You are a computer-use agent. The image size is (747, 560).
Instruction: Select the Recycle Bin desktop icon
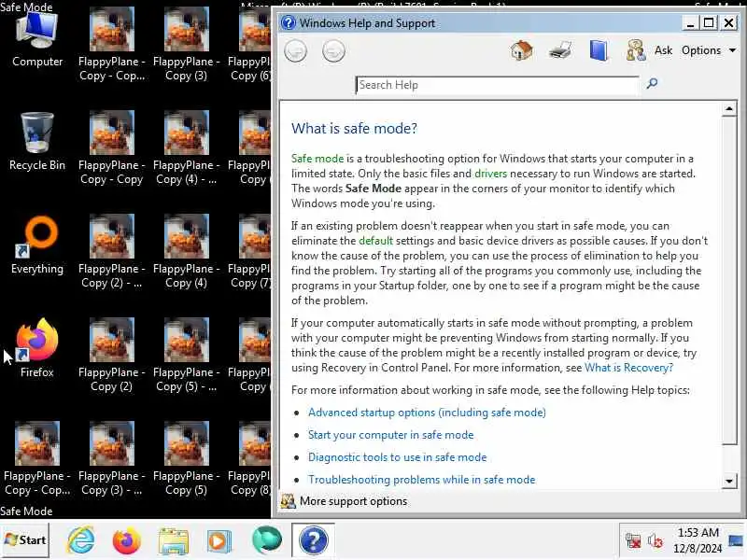pos(37,142)
